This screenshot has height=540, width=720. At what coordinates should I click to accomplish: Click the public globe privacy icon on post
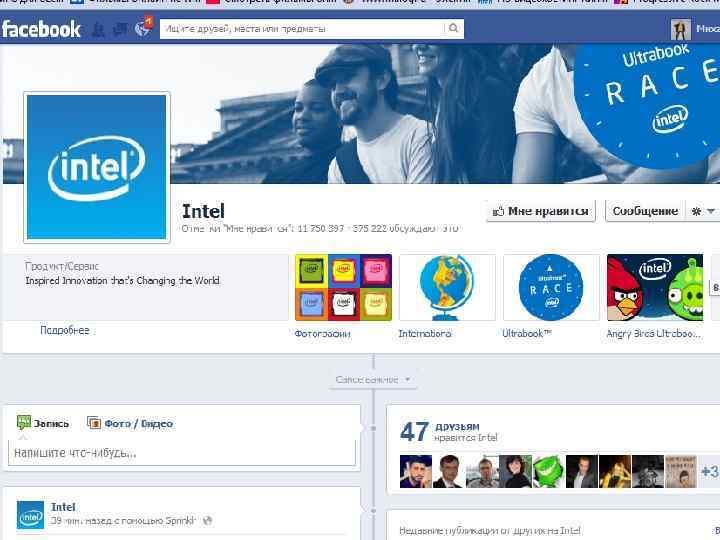click(x=208, y=521)
